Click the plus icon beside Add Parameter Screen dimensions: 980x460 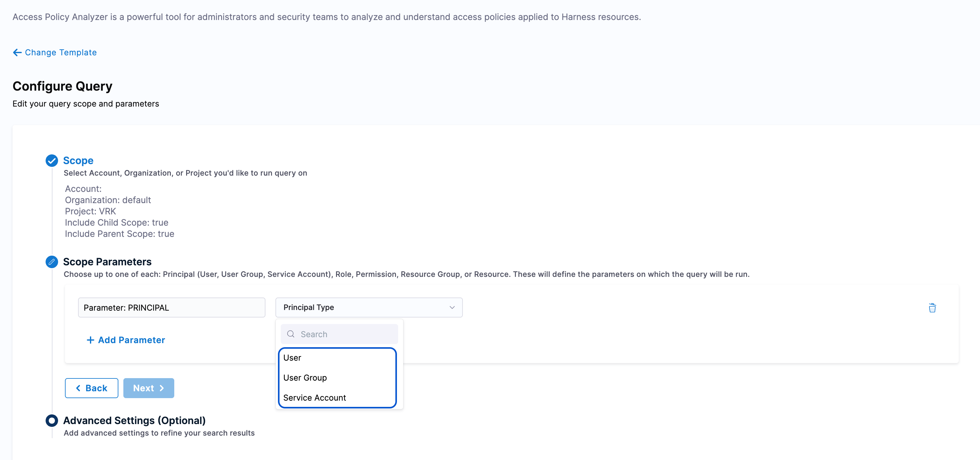tap(90, 340)
